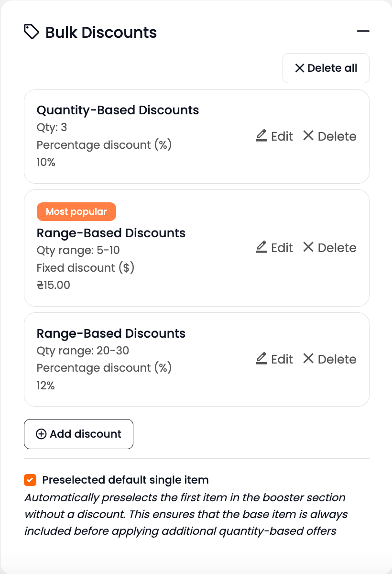Viewport: 392px width, 574px height.
Task: Remove the 5-10 range discount X icon
Action: click(x=308, y=247)
